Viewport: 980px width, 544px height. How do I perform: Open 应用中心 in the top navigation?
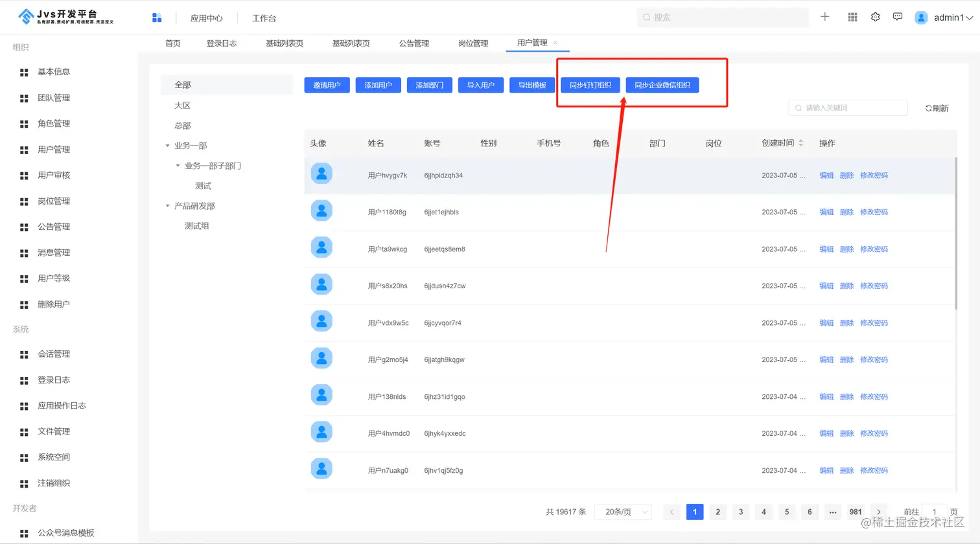(x=206, y=18)
